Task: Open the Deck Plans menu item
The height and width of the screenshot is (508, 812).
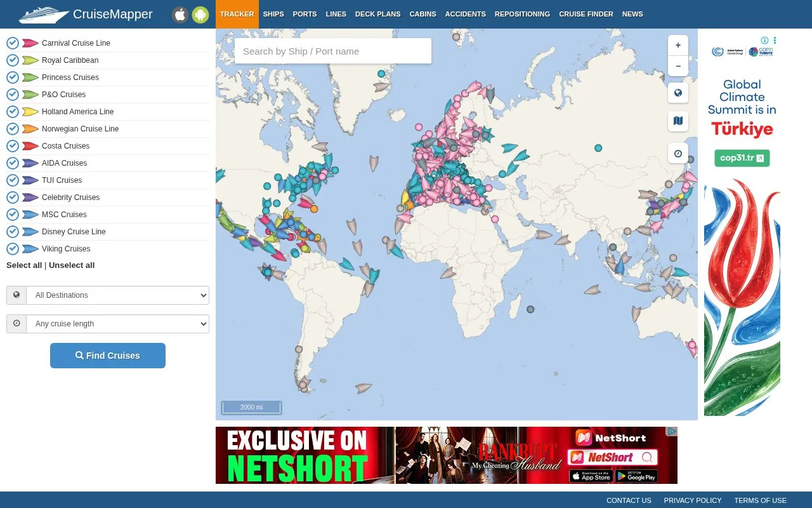Action: 378,14
